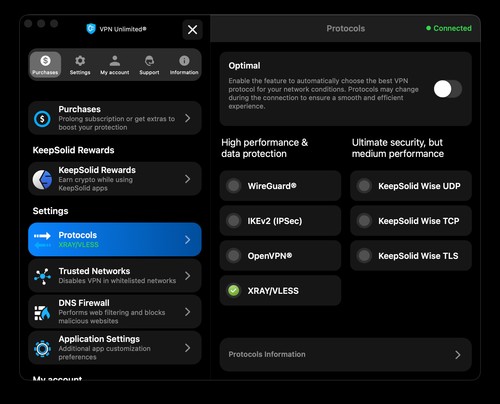
Task: Click the Settings section heading in list
Action: (50, 211)
